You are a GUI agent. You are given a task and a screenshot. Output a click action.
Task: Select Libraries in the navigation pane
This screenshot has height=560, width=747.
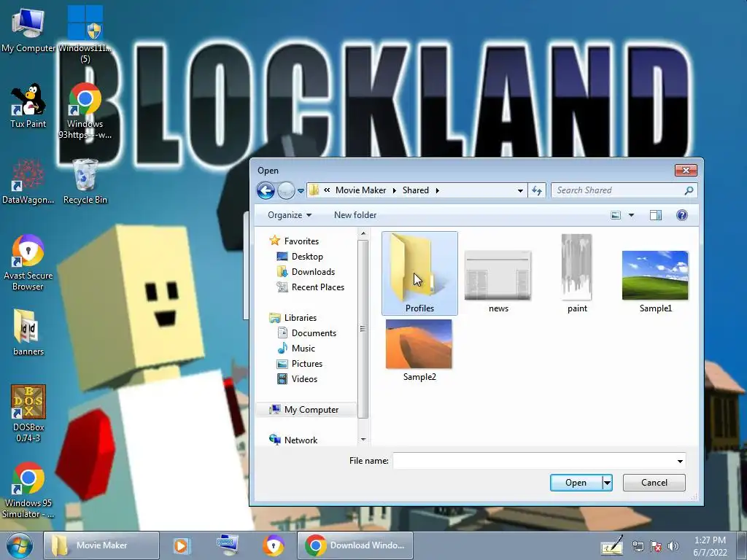293,318
